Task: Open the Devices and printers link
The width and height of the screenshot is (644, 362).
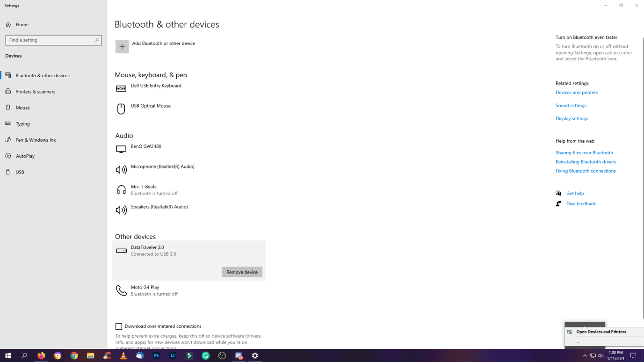Action: pos(577,93)
